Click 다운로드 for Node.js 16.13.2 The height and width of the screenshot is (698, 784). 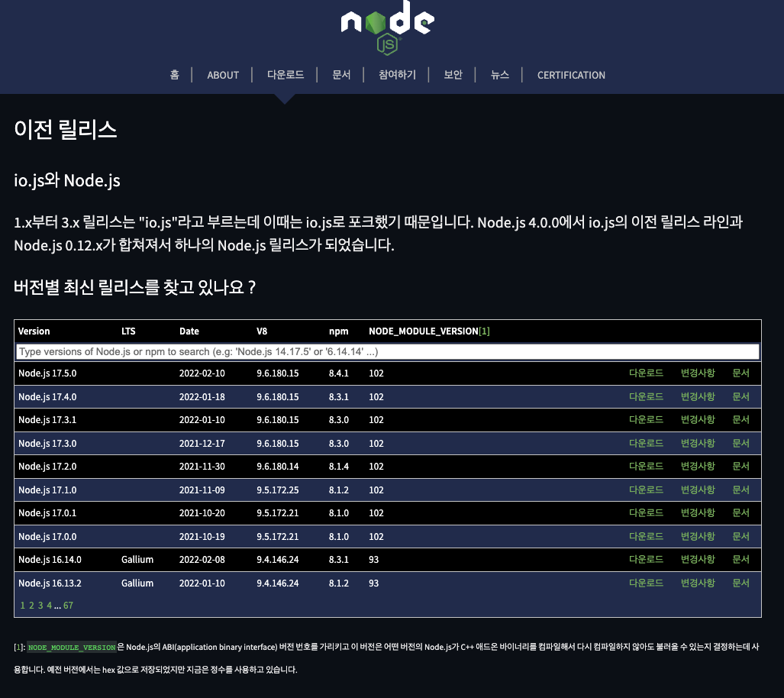click(646, 583)
